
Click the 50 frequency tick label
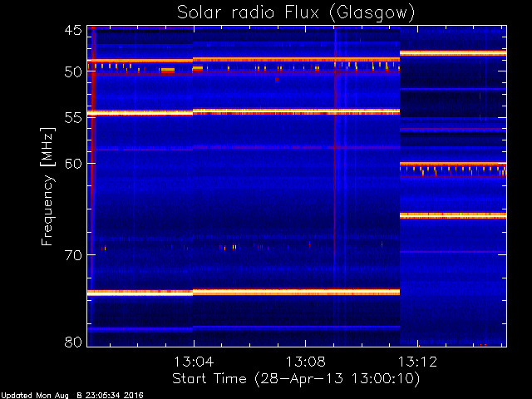click(73, 72)
